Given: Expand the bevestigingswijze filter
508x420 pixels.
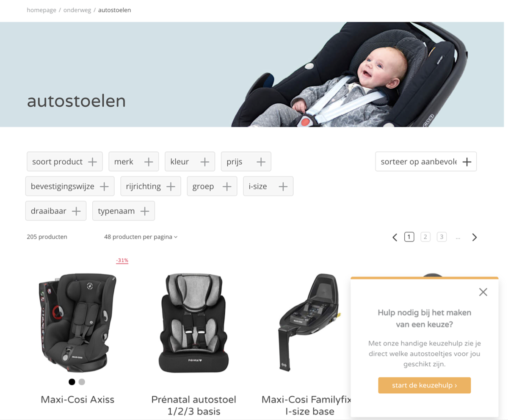Looking at the screenshot, I should 70,186.
